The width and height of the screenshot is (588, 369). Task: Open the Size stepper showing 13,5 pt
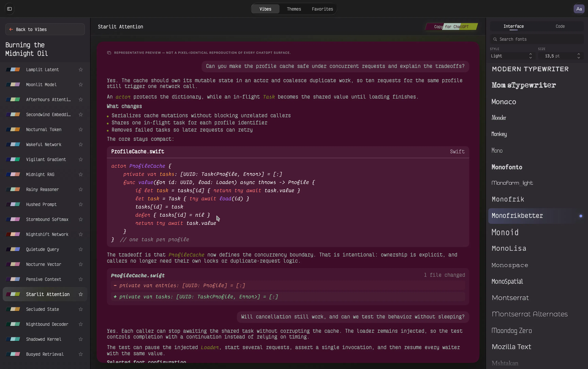(x=561, y=56)
